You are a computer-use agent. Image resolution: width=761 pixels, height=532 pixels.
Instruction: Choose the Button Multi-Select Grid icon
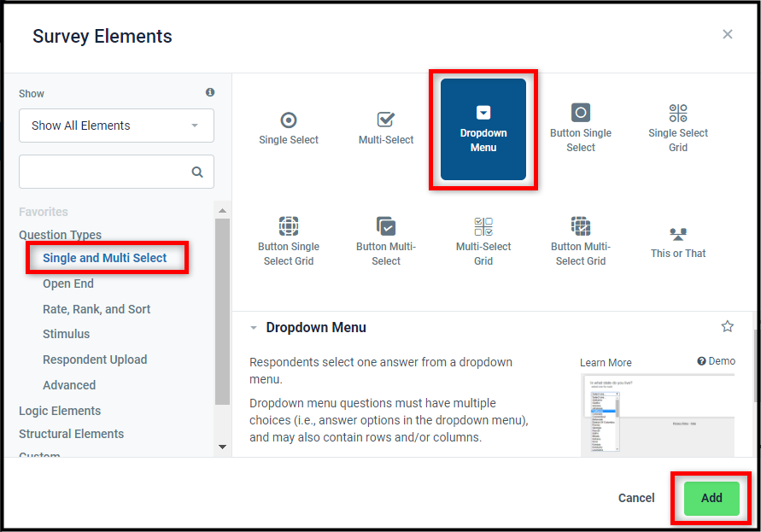click(581, 226)
